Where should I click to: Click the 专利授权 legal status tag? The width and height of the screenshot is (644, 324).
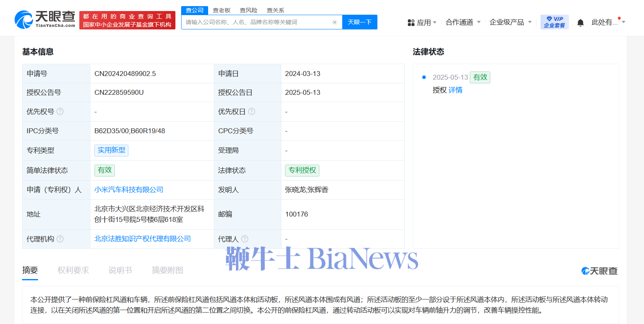(x=302, y=170)
